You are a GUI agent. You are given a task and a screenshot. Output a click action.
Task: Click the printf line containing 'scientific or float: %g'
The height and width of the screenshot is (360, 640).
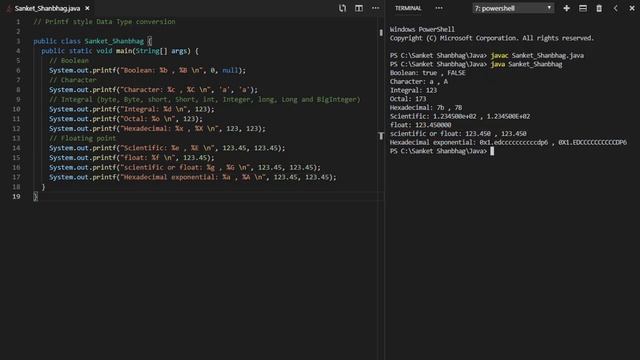185,167
